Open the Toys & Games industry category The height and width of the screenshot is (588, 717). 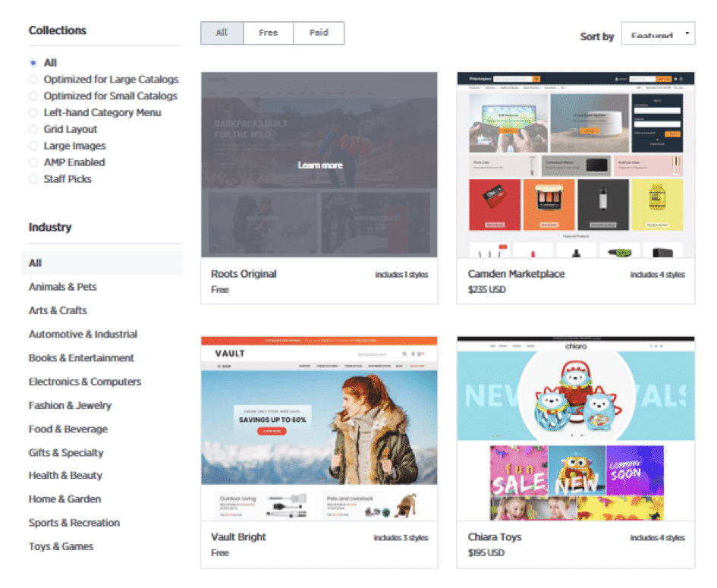pyautogui.click(x=61, y=546)
